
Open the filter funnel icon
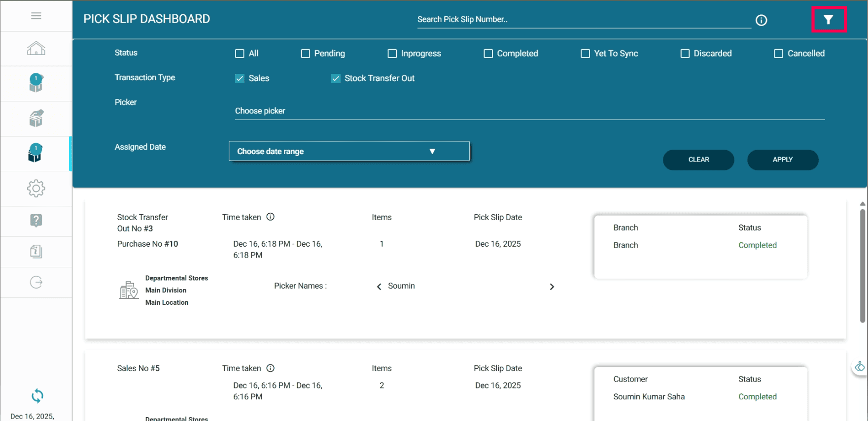point(828,20)
